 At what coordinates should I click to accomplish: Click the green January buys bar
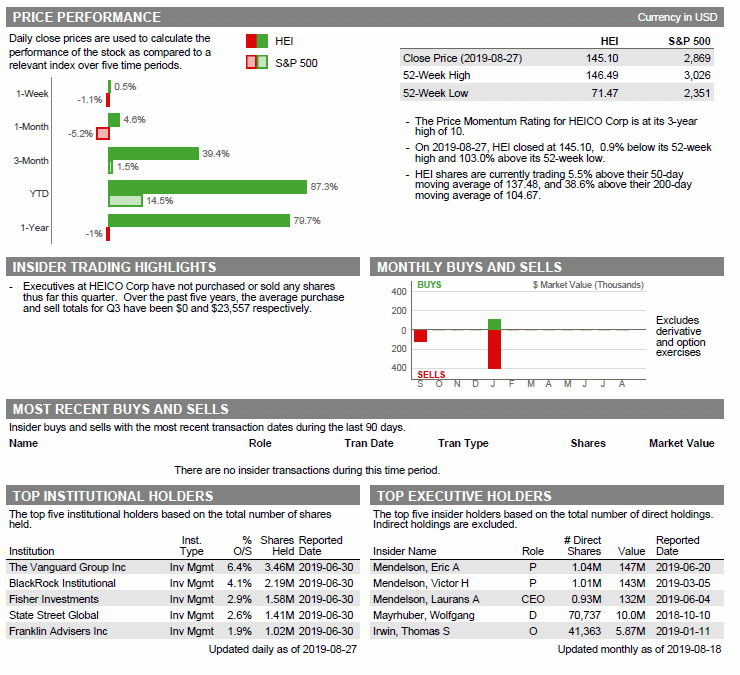tap(494, 324)
